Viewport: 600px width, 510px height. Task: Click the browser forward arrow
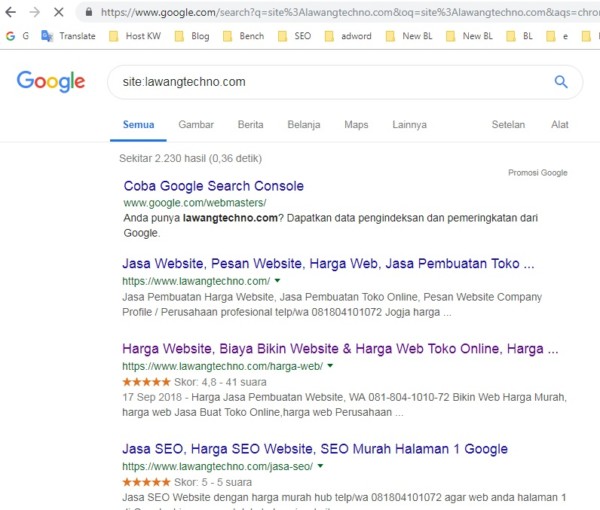click(x=34, y=12)
